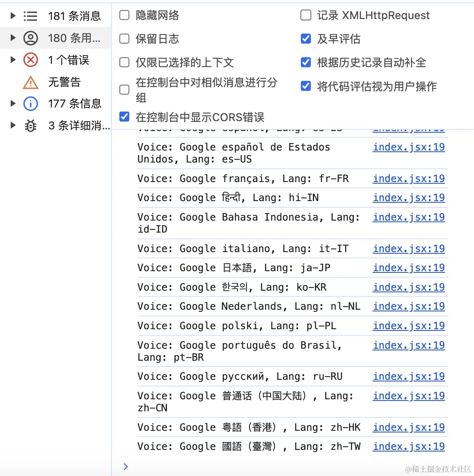Image resolution: width=474 pixels, height=476 pixels.
Task: Click log text 'Google 한국의, Lang: ko-KR'
Action: point(253,287)
